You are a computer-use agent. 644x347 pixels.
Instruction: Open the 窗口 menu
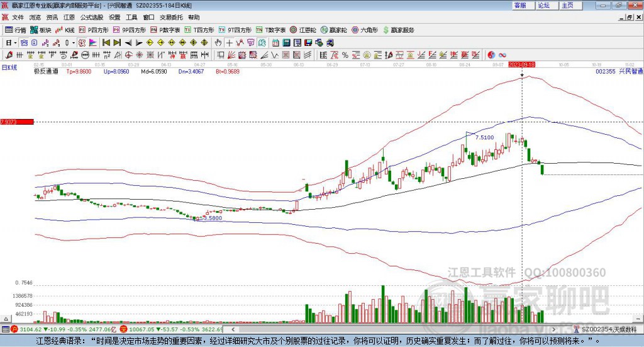(148, 17)
